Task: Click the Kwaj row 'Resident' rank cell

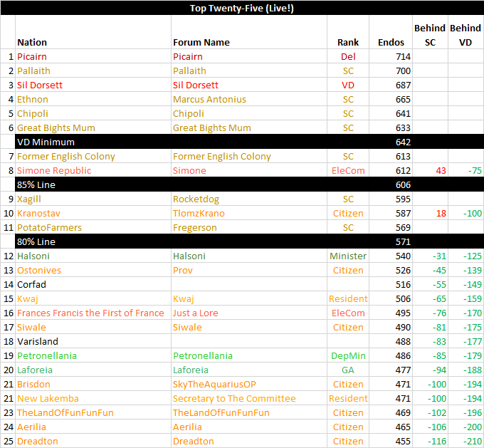Action: click(348, 298)
